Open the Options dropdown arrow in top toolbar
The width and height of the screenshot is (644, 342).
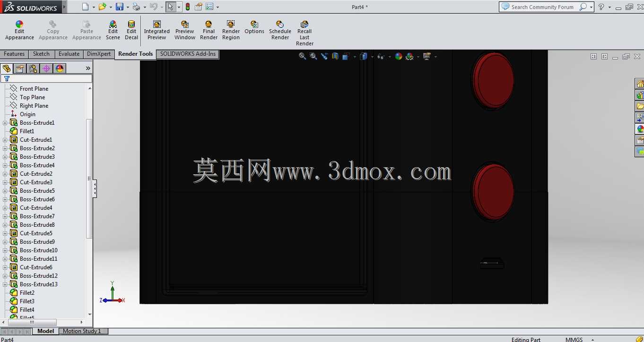pyautogui.click(x=218, y=7)
